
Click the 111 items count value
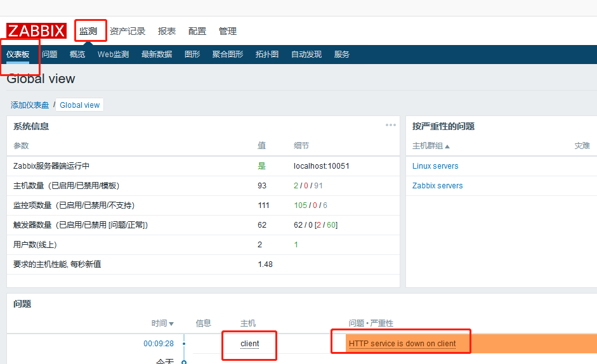(x=263, y=205)
